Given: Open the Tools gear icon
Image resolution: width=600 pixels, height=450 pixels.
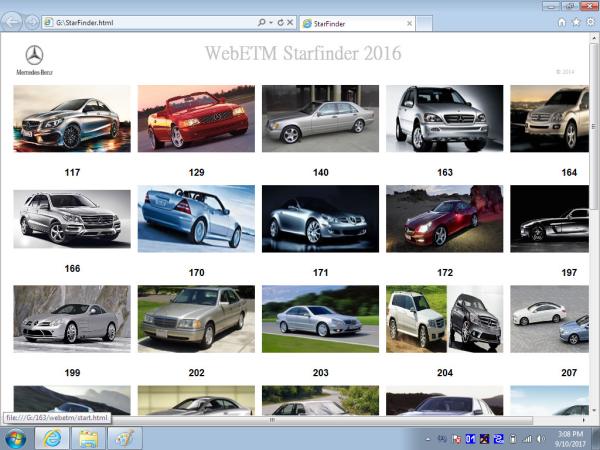Looking at the screenshot, I should click(590, 22).
